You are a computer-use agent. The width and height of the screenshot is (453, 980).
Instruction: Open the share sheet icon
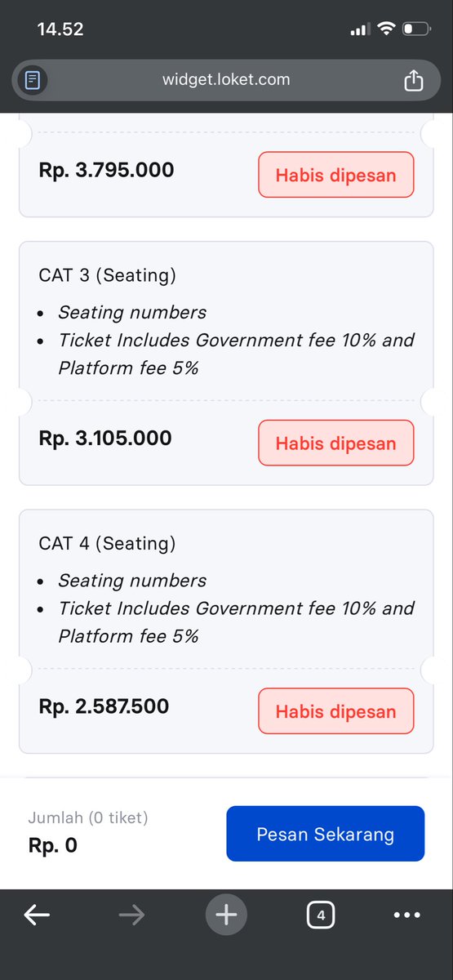coord(414,80)
